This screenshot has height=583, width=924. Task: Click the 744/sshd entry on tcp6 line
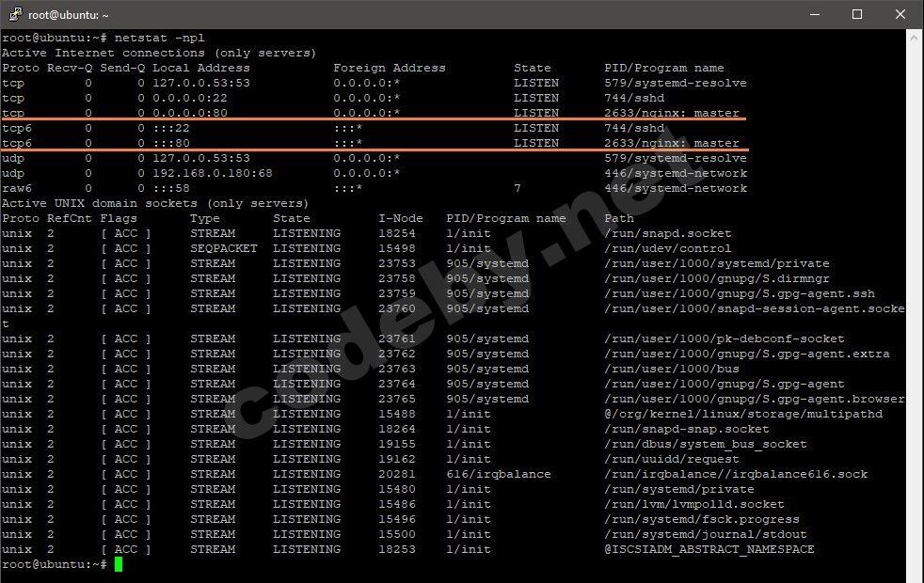(634, 128)
